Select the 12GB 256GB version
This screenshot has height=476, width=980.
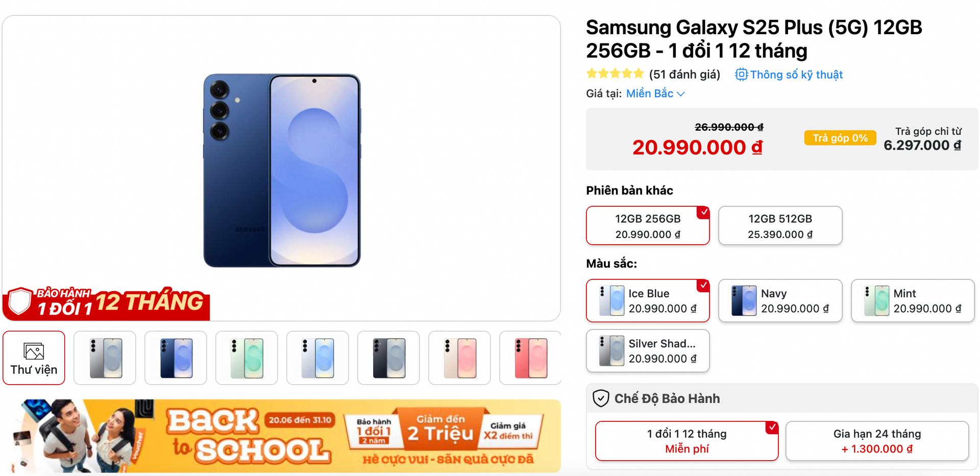tap(648, 226)
